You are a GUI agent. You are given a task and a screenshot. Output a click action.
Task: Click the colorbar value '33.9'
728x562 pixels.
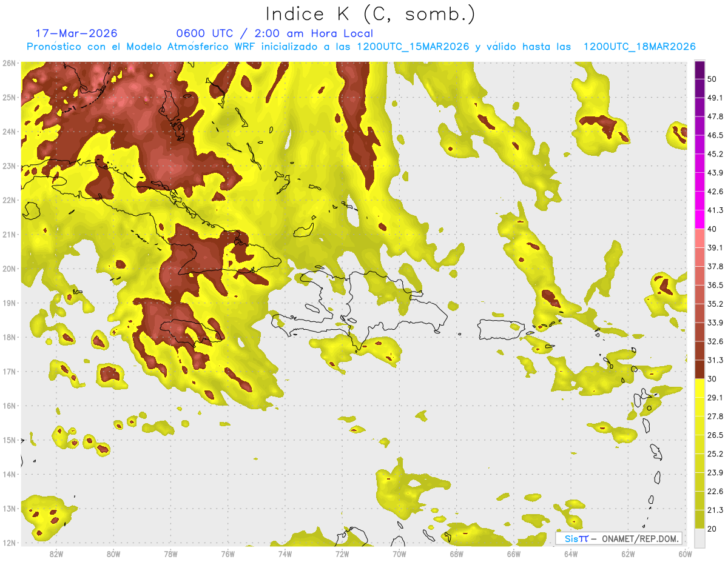click(x=715, y=323)
